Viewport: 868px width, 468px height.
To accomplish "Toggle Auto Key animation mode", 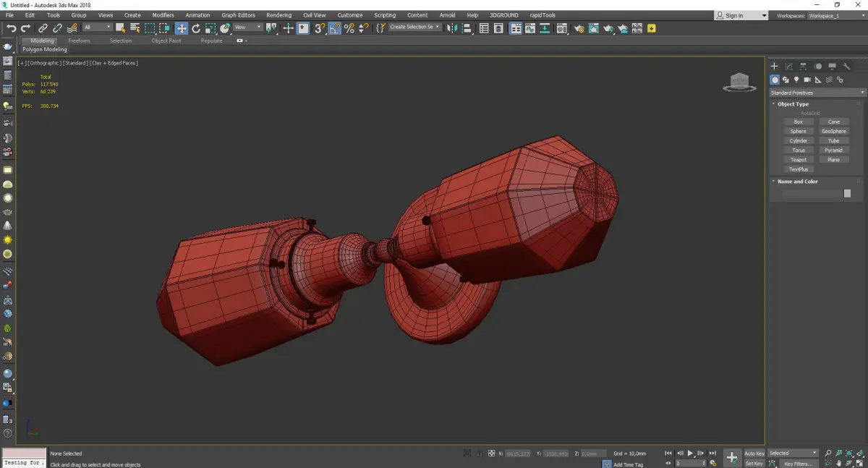I will pyautogui.click(x=754, y=454).
